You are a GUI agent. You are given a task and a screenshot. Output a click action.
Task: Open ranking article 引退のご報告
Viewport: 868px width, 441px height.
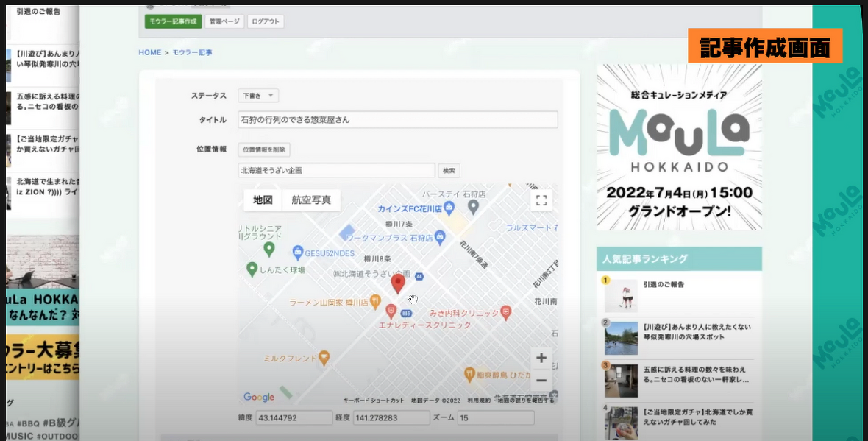[664, 285]
